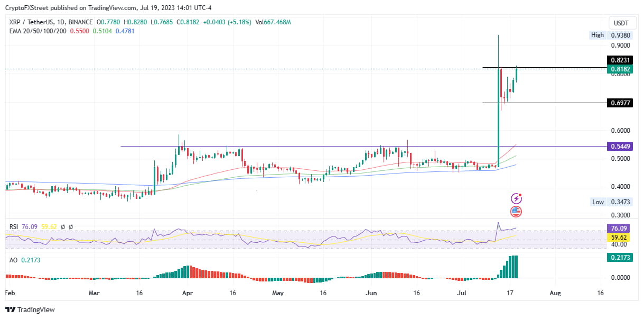Click the AO indicator pane label
This screenshot has width=644, height=319.
(x=13, y=261)
